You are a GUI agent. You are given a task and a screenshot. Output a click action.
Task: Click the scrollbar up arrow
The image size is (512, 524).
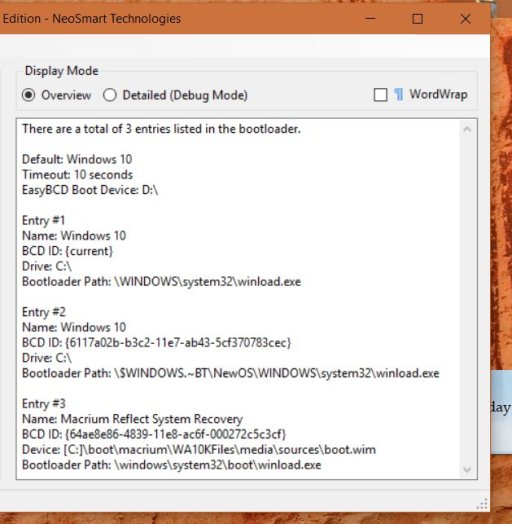[x=467, y=129]
